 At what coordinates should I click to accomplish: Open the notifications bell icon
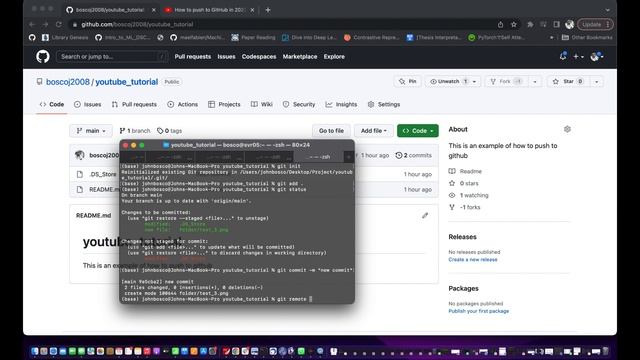pos(563,56)
